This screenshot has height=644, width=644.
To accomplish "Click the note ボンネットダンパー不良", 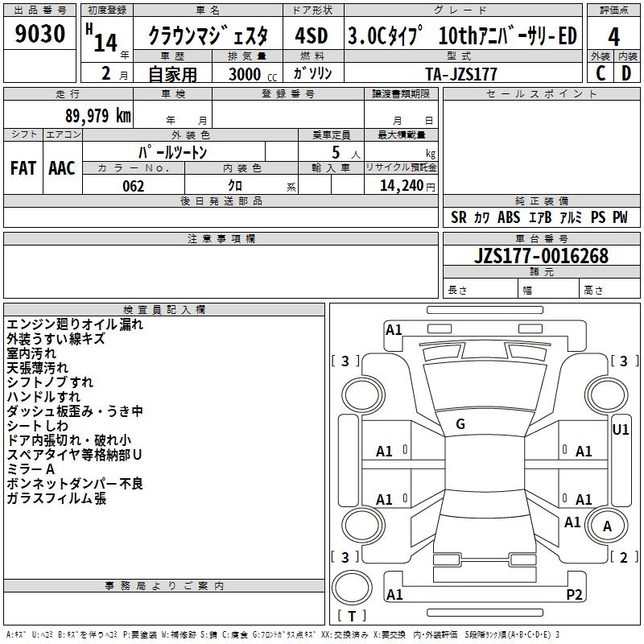I will tap(75, 484).
